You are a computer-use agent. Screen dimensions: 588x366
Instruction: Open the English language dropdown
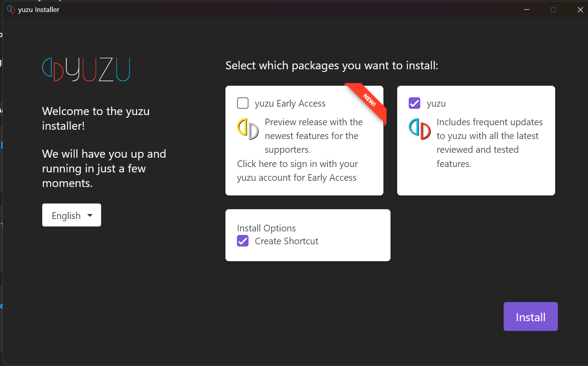click(x=71, y=215)
